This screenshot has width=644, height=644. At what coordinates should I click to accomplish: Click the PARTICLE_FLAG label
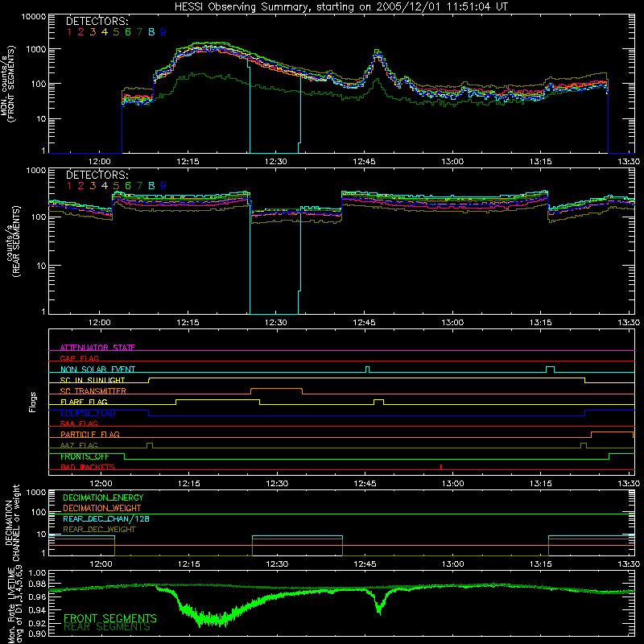[x=90, y=434]
